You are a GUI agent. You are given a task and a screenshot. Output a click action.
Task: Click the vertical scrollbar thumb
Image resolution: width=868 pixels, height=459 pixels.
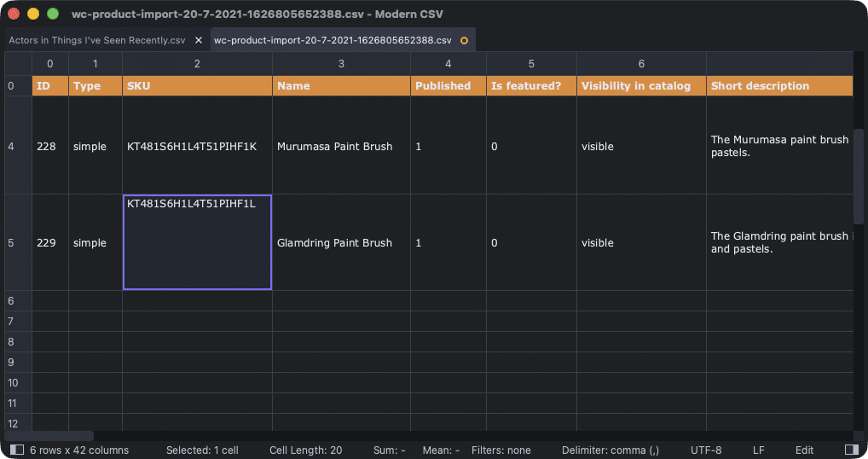click(x=858, y=176)
